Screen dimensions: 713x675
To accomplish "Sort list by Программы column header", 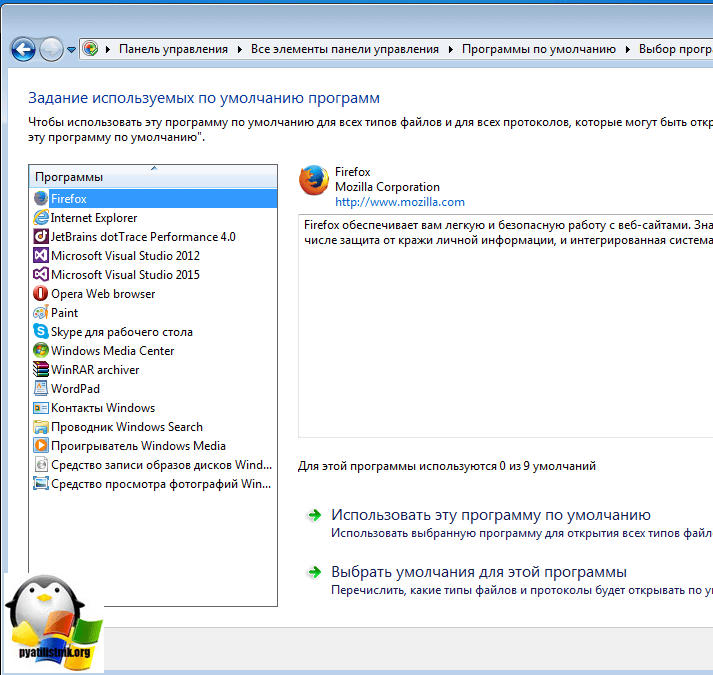I will point(153,176).
